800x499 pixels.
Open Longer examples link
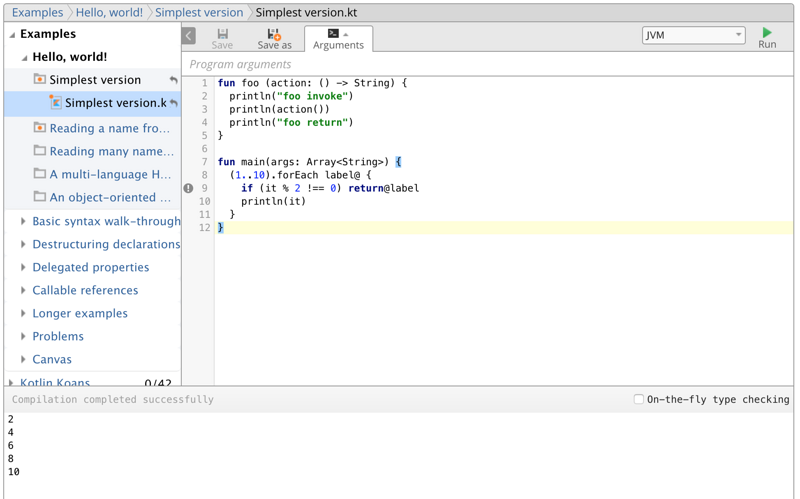[80, 313]
